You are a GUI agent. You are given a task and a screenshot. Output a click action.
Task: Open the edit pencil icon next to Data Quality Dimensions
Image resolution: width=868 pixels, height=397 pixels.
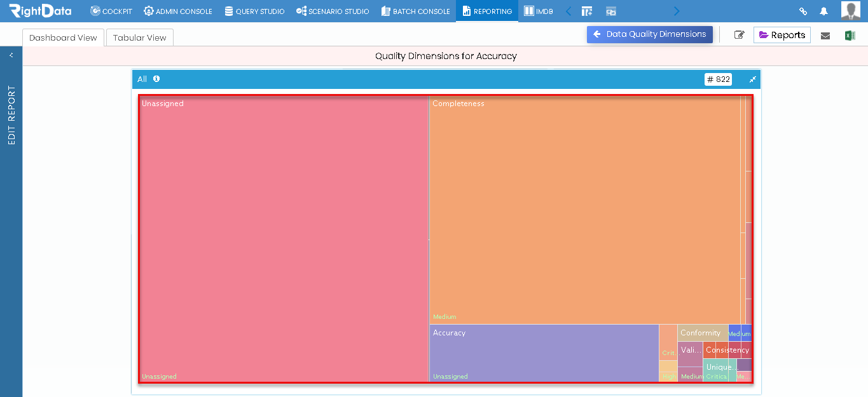point(738,35)
